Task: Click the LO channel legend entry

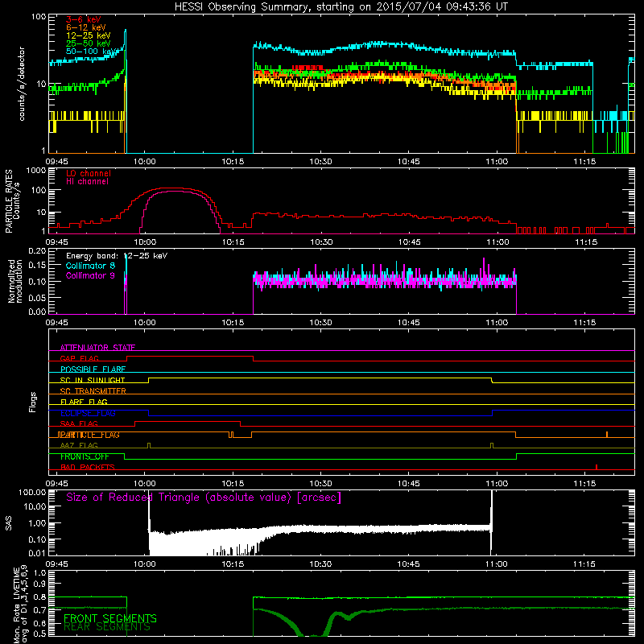Action: tap(88, 173)
